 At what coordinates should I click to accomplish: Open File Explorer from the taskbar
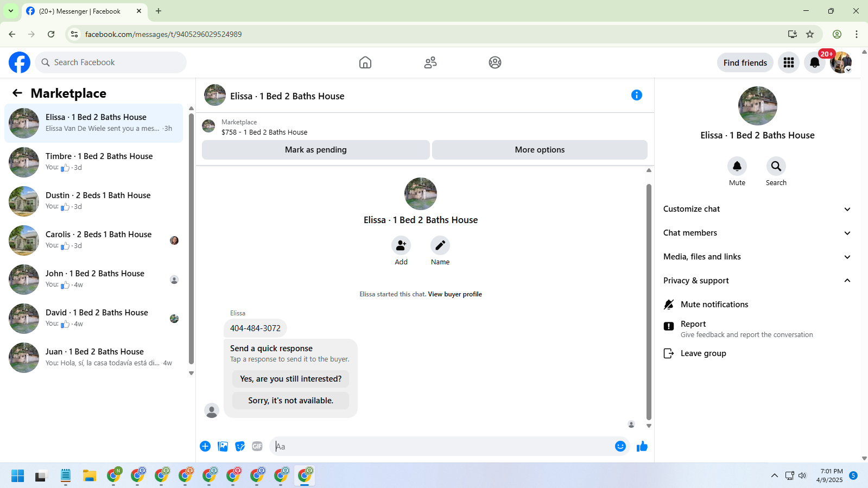point(90,476)
